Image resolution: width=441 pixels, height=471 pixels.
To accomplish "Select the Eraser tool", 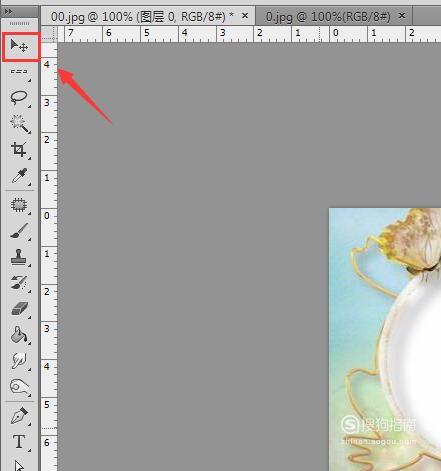I will click(x=19, y=309).
